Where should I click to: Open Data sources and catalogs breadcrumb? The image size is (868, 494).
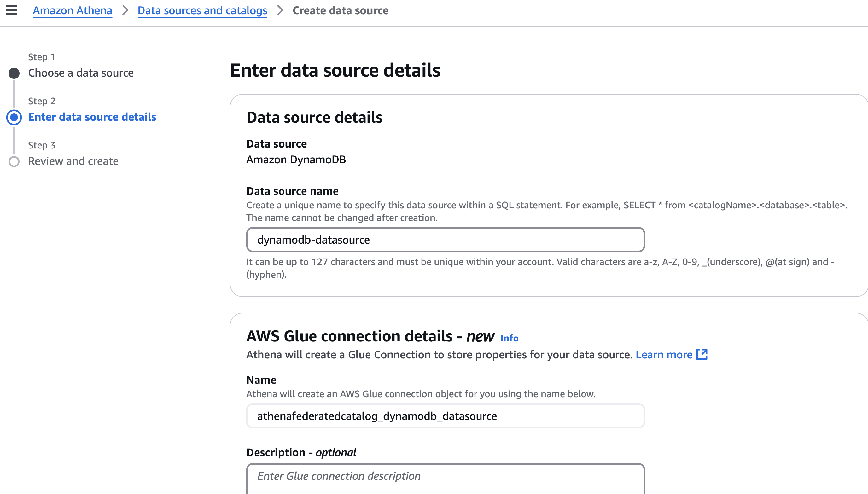202,10
